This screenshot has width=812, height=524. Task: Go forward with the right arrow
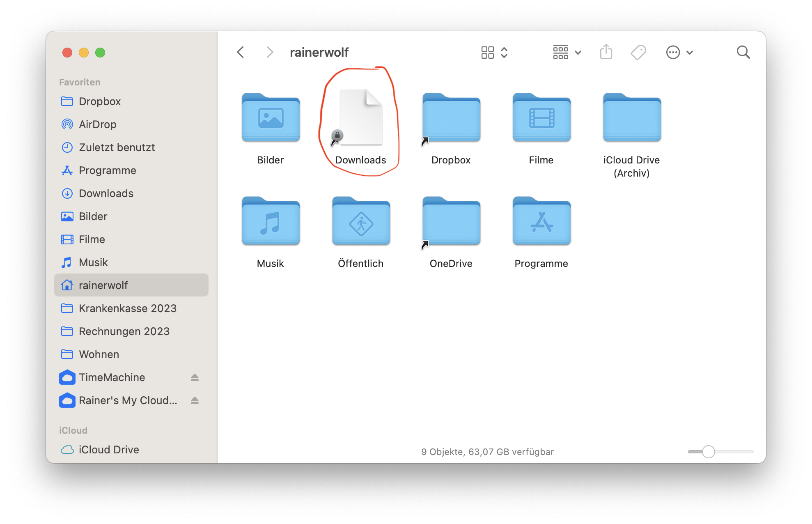click(269, 52)
